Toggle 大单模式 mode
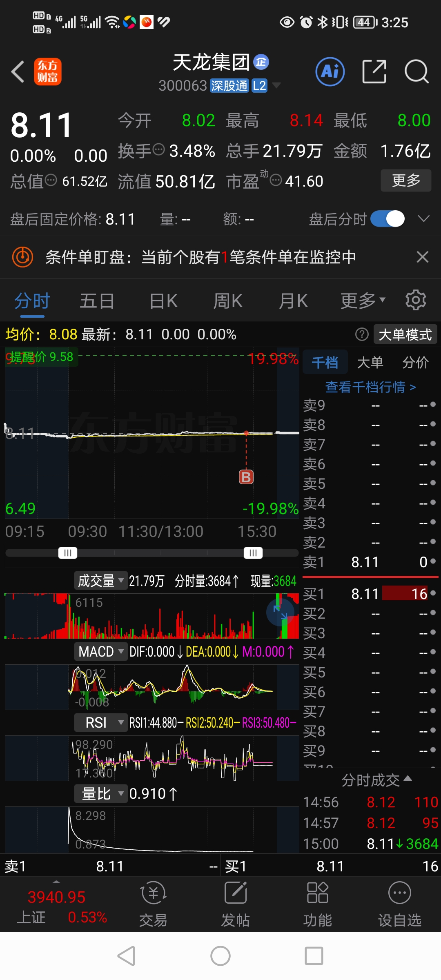The width and height of the screenshot is (441, 980). tap(405, 334)
